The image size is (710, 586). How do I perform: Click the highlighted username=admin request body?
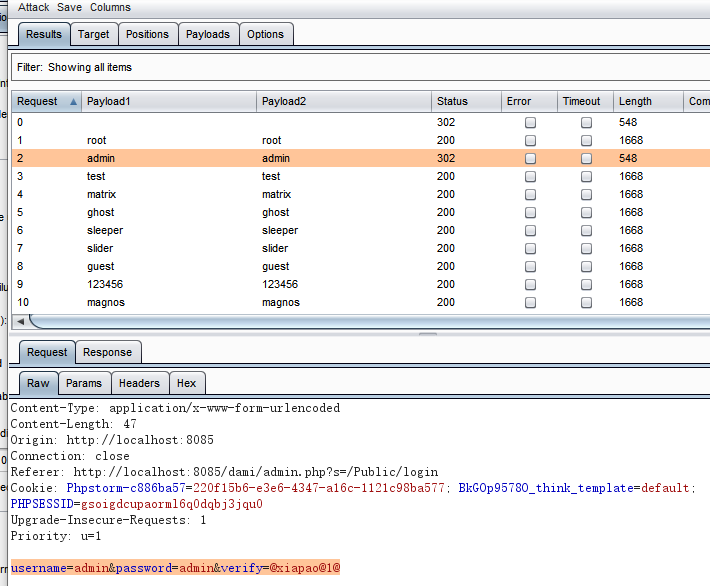point(175,568)
